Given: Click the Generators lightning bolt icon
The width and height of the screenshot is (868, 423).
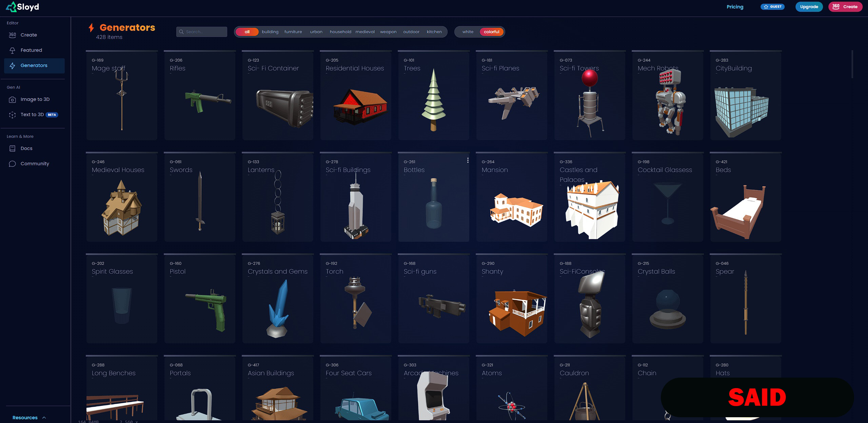Looking at the screenshot, I should click(x=13, y=66).
